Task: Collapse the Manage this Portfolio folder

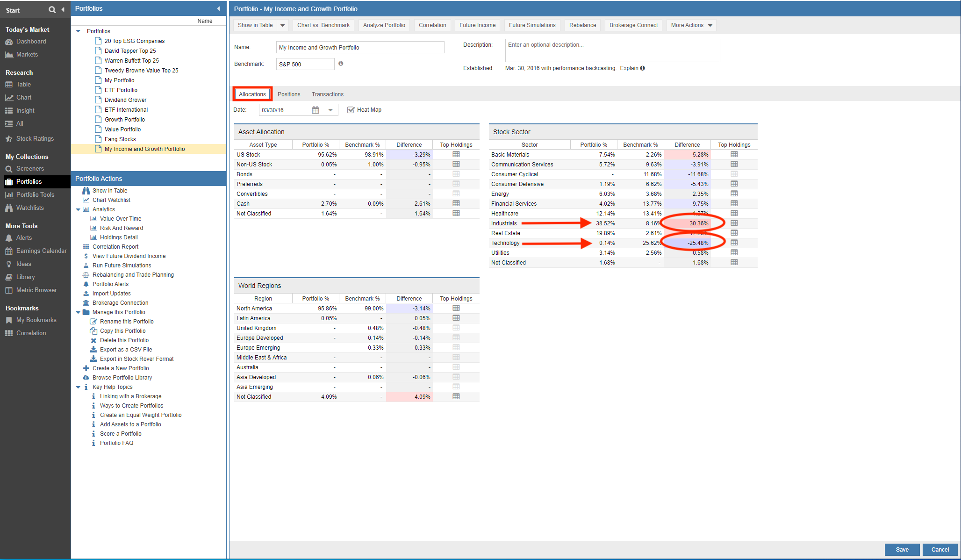Action: [x=78, y=312]
